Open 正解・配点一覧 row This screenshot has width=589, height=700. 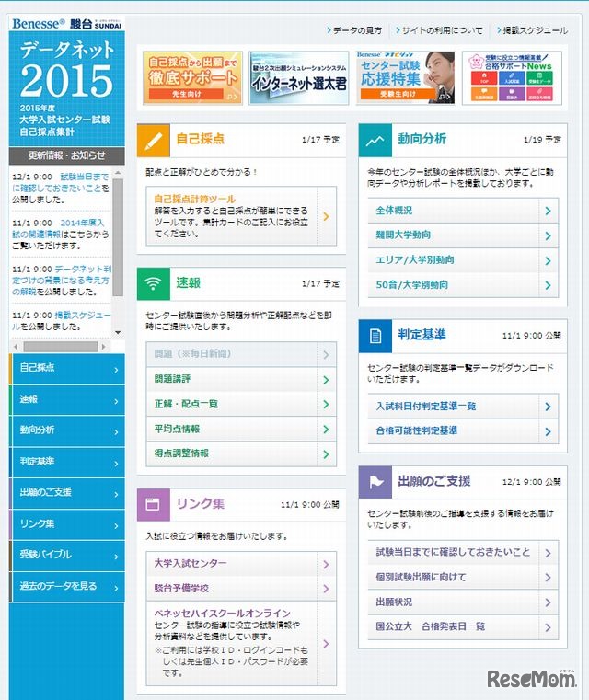click(x=241, y=404)
